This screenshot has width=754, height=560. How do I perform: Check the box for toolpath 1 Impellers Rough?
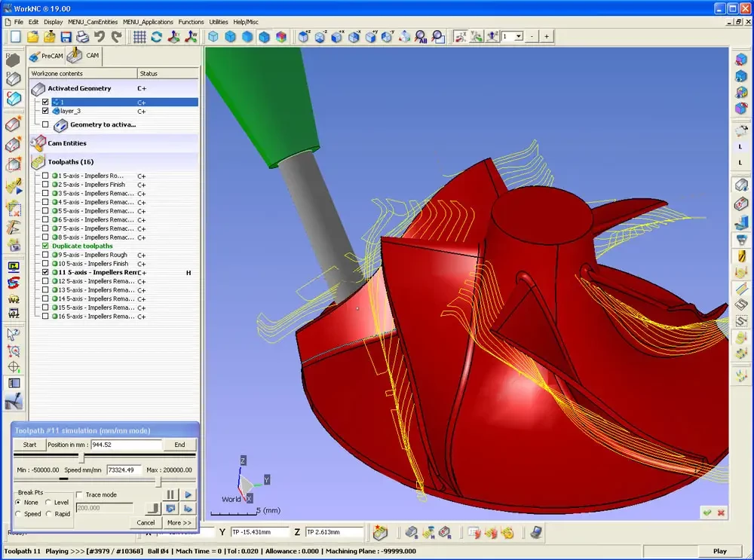coord(45,176)
